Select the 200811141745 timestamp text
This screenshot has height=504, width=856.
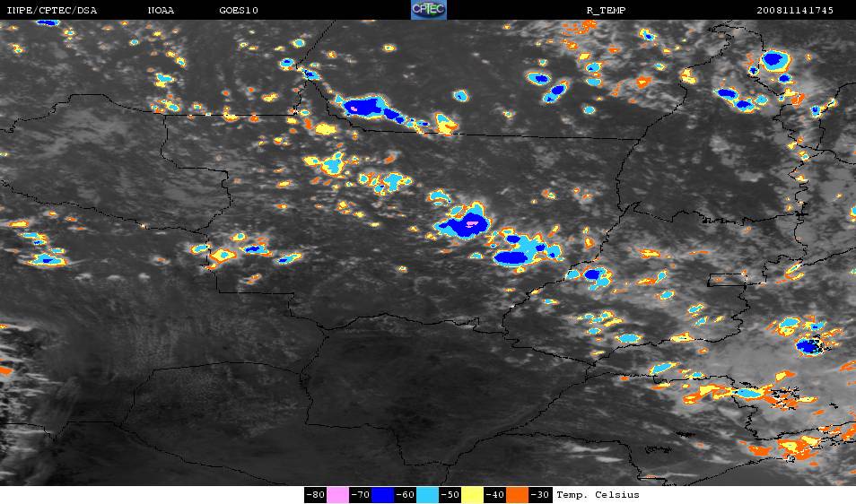[795, 11]
